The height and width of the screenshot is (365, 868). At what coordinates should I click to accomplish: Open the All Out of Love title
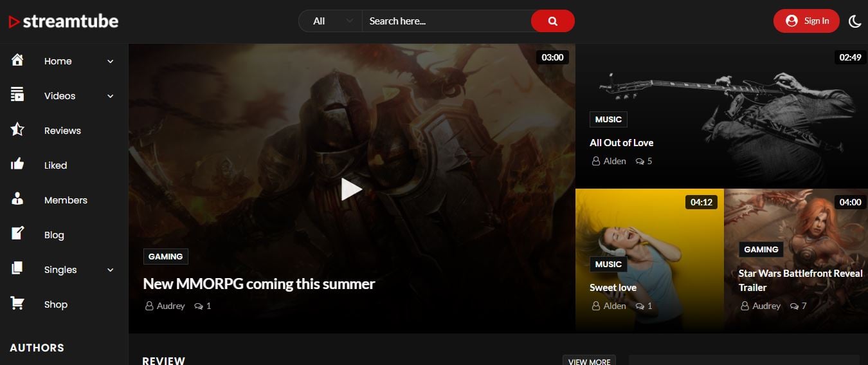tap(621, 143)
